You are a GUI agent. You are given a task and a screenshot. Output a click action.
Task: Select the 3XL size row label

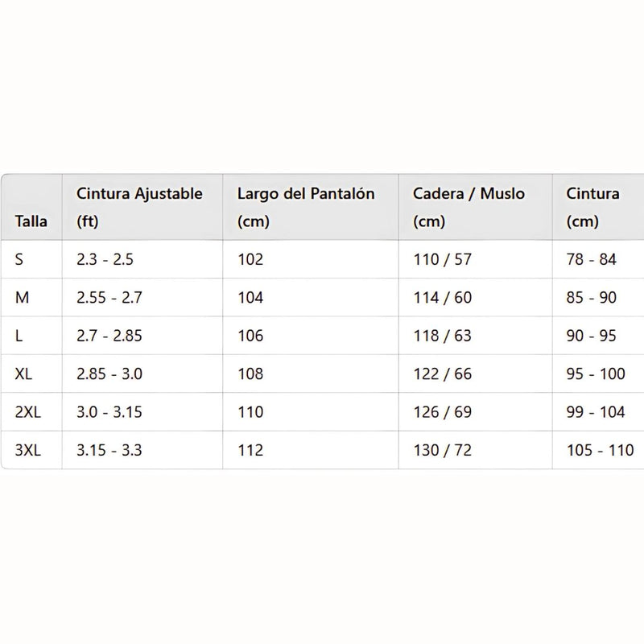28,451
